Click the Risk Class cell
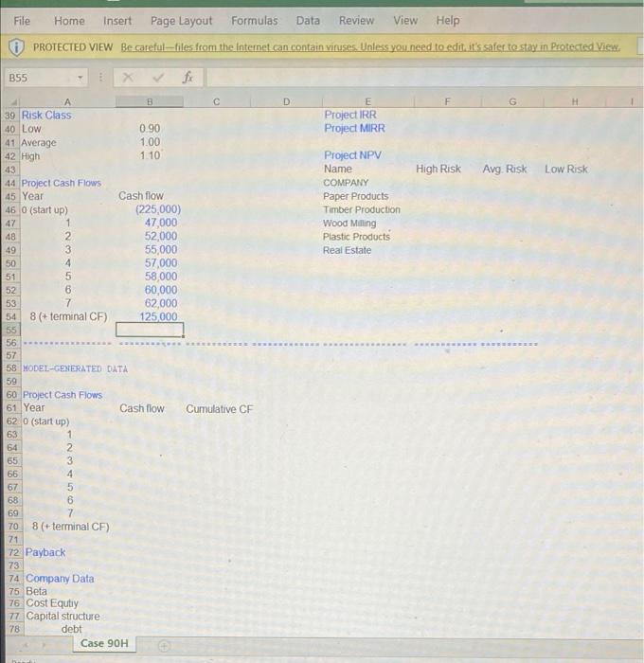 [46, 116]
